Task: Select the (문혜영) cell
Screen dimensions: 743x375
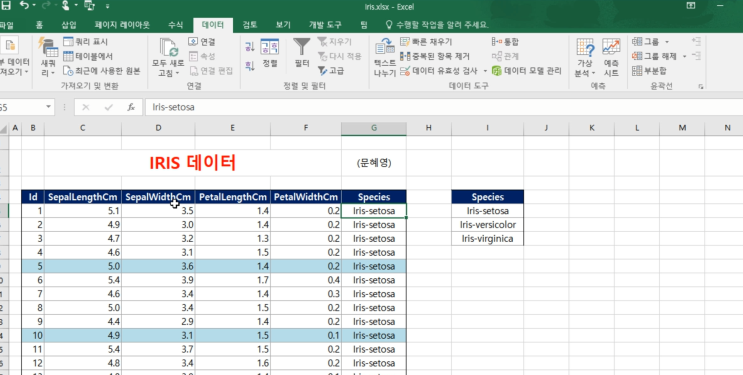Action: [374, 163]
